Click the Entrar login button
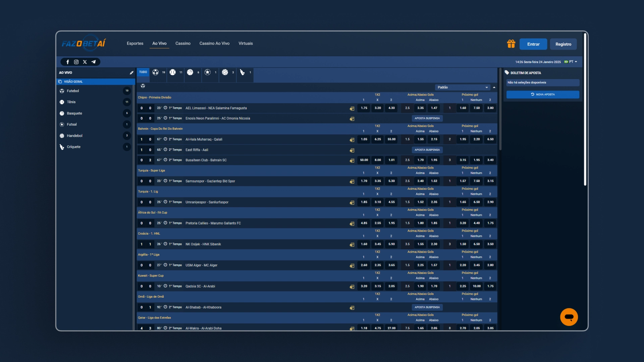The image size is (644, 362). click(x=533, y=44)
